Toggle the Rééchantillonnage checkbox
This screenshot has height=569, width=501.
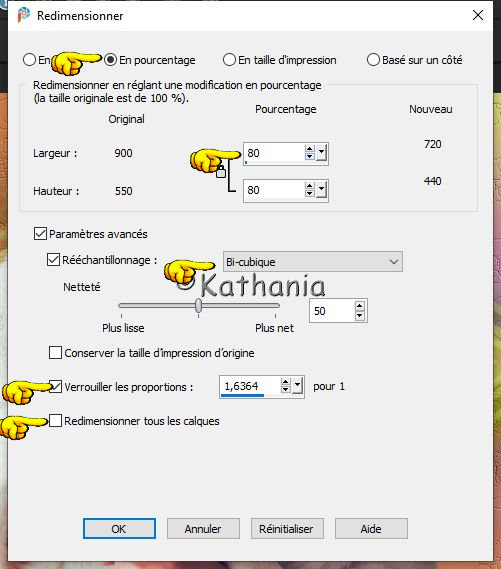pyautogui.click(x=53, y=260)
